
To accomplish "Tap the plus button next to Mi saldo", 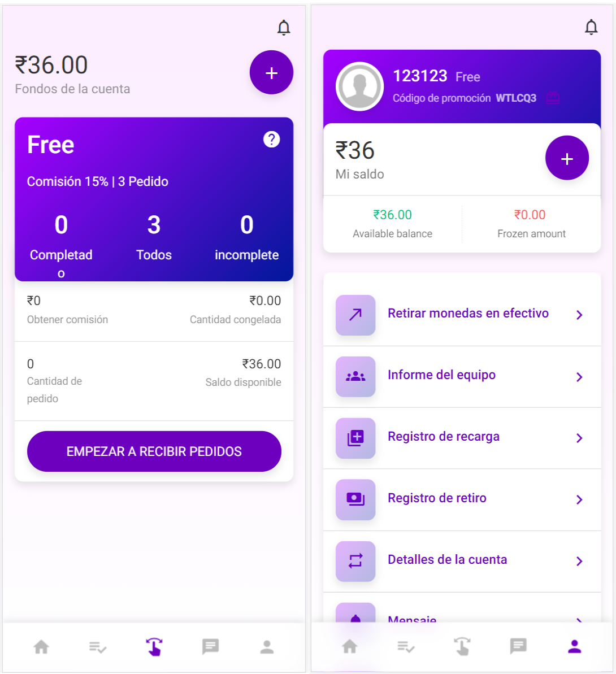I will 567,158.
